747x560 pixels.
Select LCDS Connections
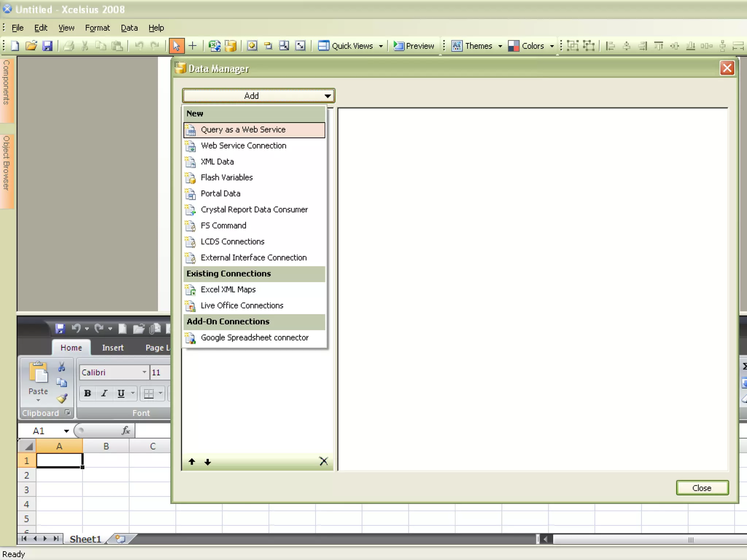(254, 242)
